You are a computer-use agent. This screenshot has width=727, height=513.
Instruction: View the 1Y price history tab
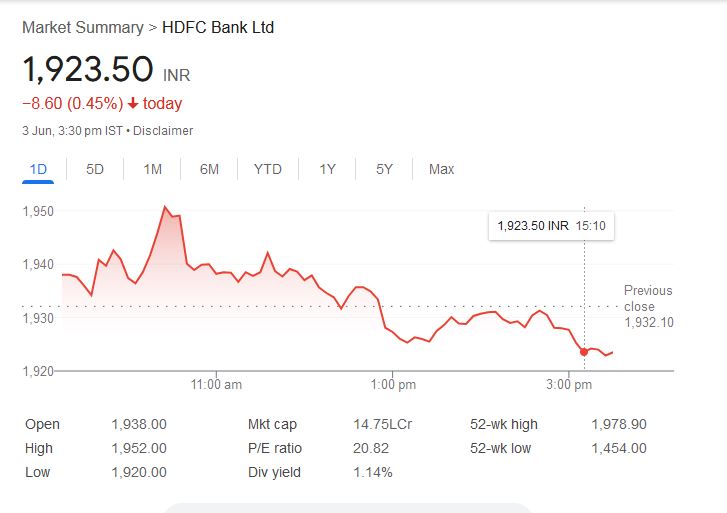pos(327,169)
